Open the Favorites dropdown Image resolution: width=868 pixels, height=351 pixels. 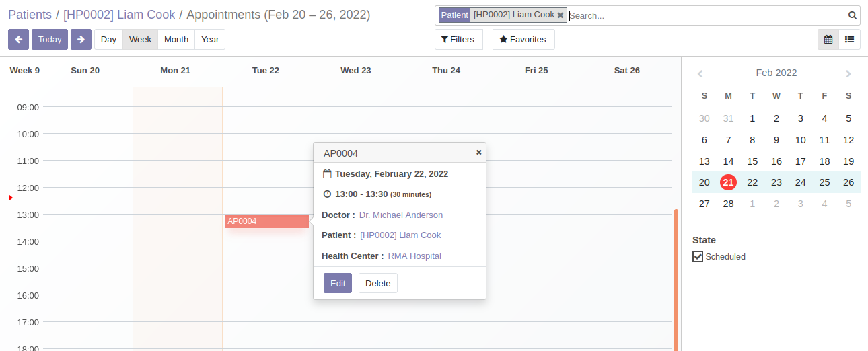(x=523, y=40)
